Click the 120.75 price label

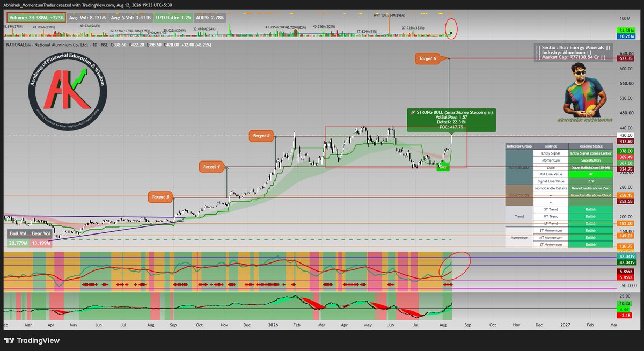tap(626, 246)
